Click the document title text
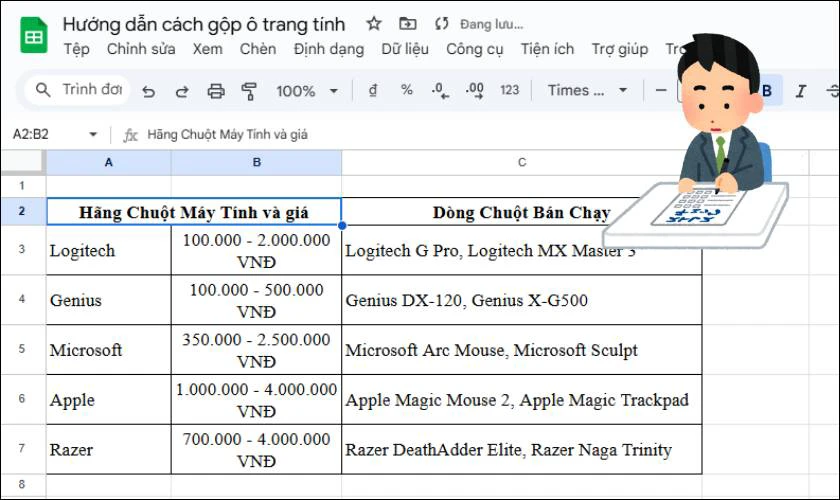The width and height of the screenshot is (840, 500). [x=204, y=25]
